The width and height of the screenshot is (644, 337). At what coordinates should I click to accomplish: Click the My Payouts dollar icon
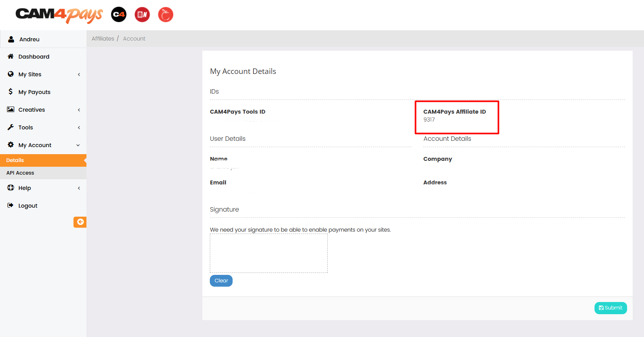click(x=11, y=92)
